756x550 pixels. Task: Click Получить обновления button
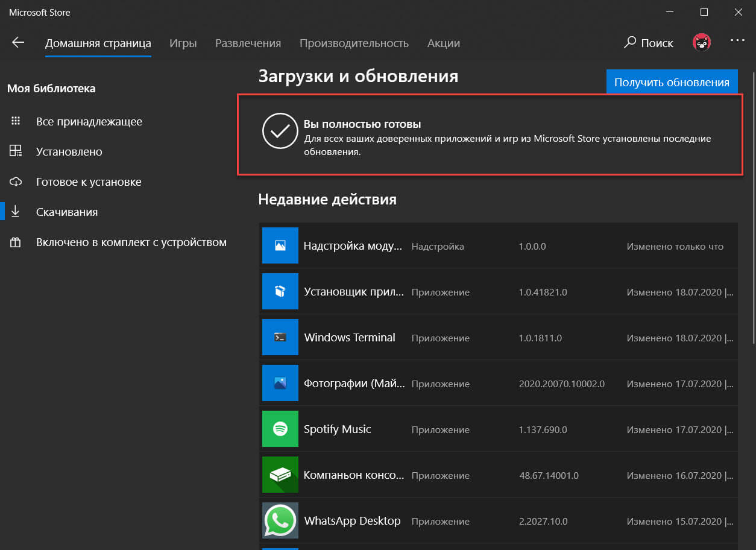pyautogui.click(x=672, y=82)
